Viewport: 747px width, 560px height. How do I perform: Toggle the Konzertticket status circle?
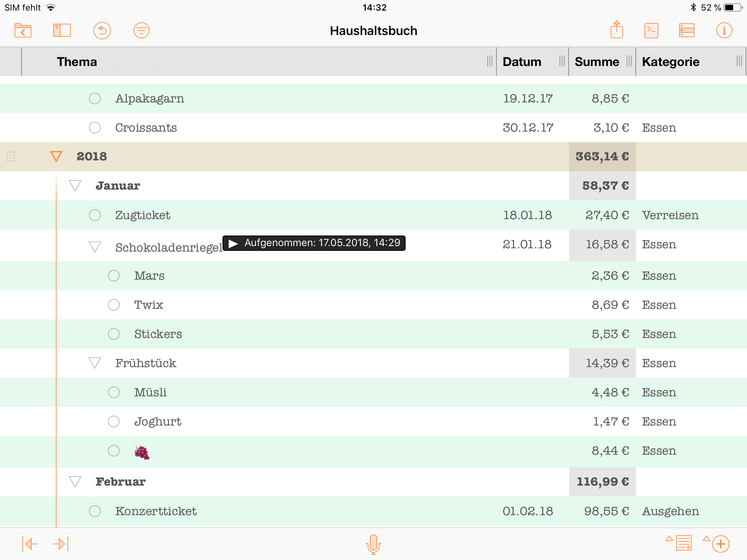click(x=95, y=511)
